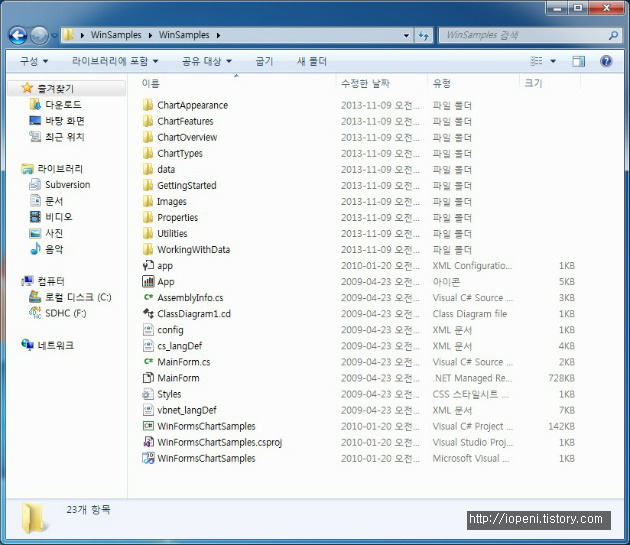The image size is (630, 545).
Task: Select 네트워크 in the navigation pane
Action: point(55,345)
